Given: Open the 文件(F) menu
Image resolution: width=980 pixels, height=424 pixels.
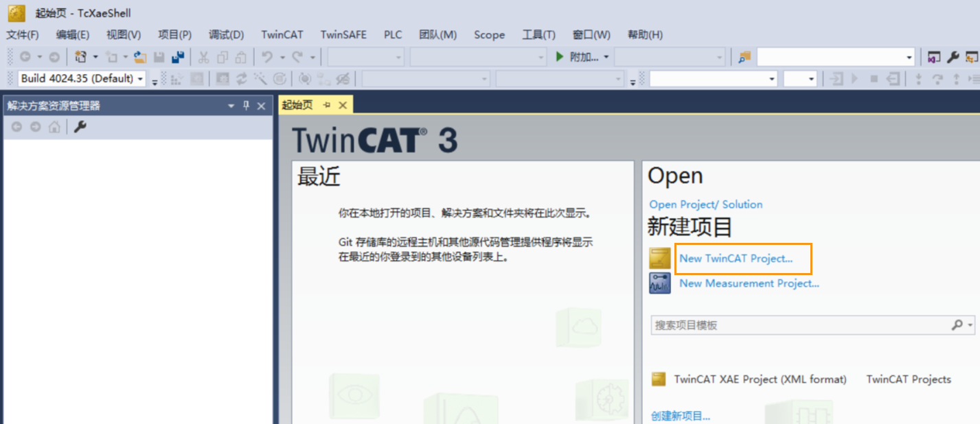Looking at the screenshot, I should [23, 34].
